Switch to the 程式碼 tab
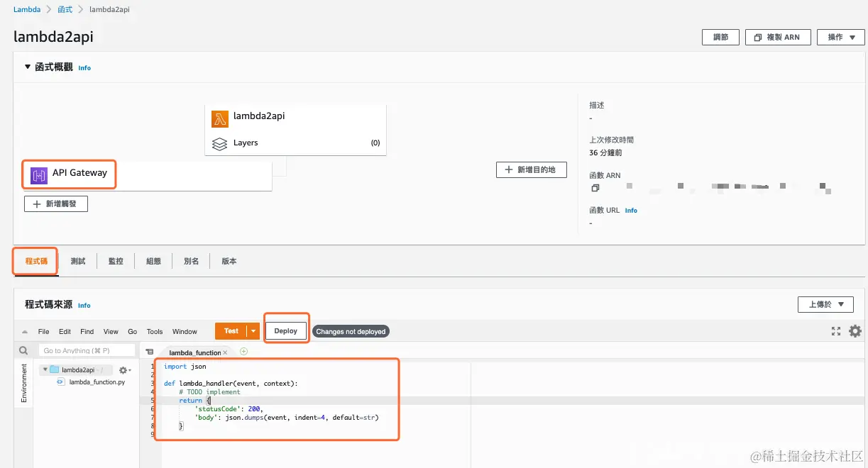 pyautogui.click(x=36, y=261)
